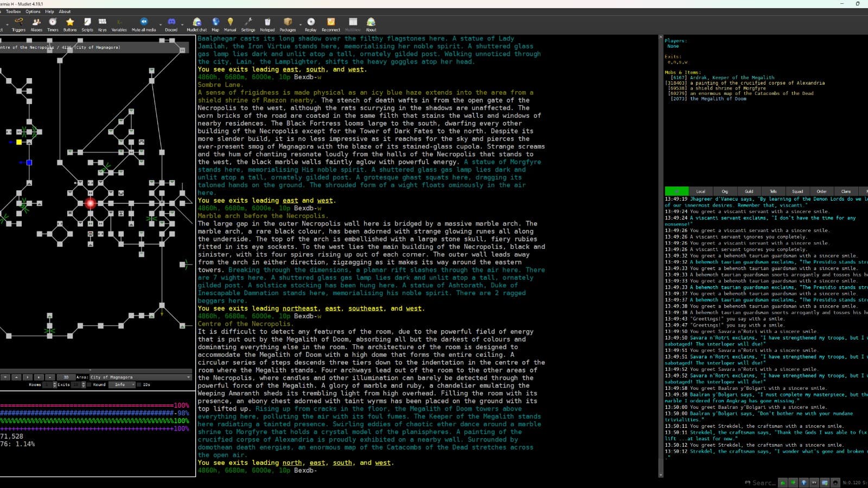Click the About toolbar icon
The height and width of the screenshot is (488, 868).
click(x=371, y=24)
